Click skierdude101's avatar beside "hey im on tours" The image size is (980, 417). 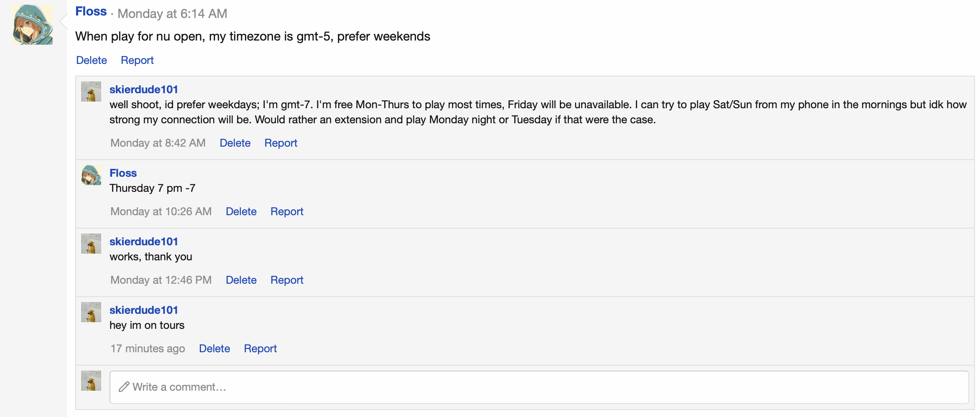click(91, 312)
